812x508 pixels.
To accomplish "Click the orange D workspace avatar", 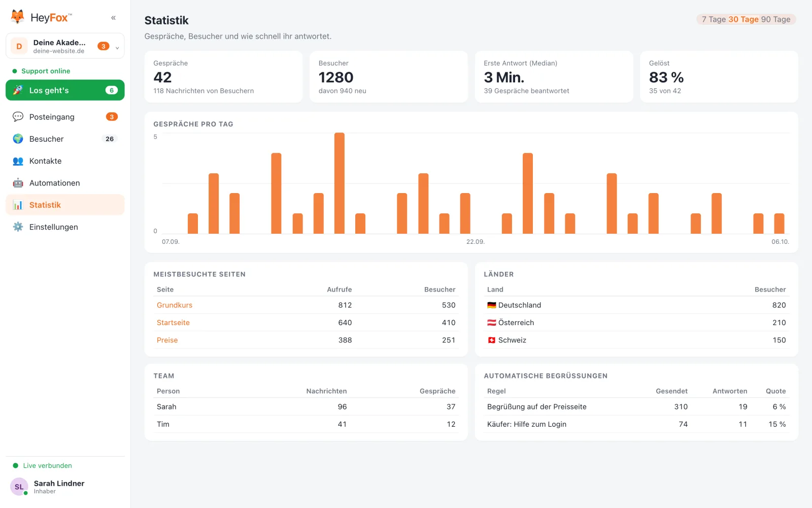I will click(19, 46).
